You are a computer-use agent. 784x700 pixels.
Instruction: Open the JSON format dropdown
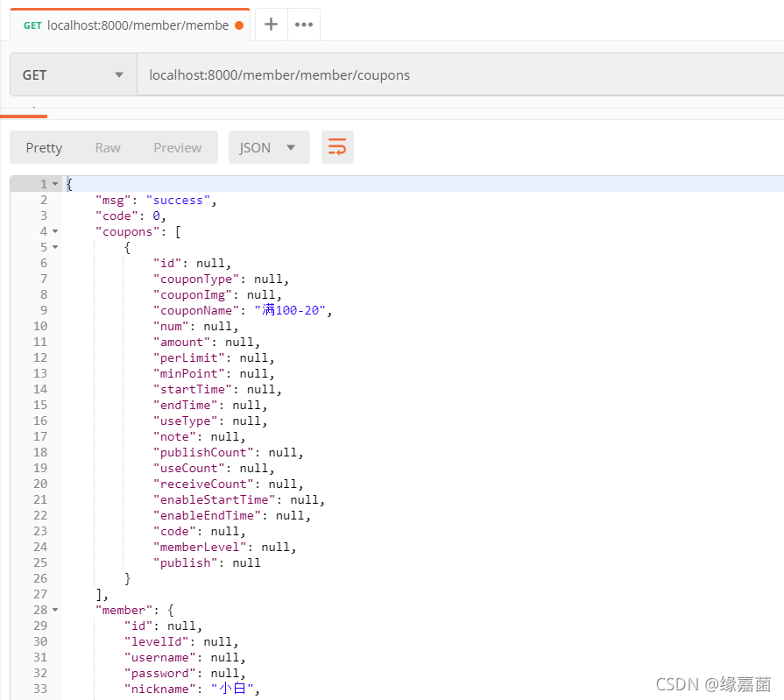coord(269,147)
